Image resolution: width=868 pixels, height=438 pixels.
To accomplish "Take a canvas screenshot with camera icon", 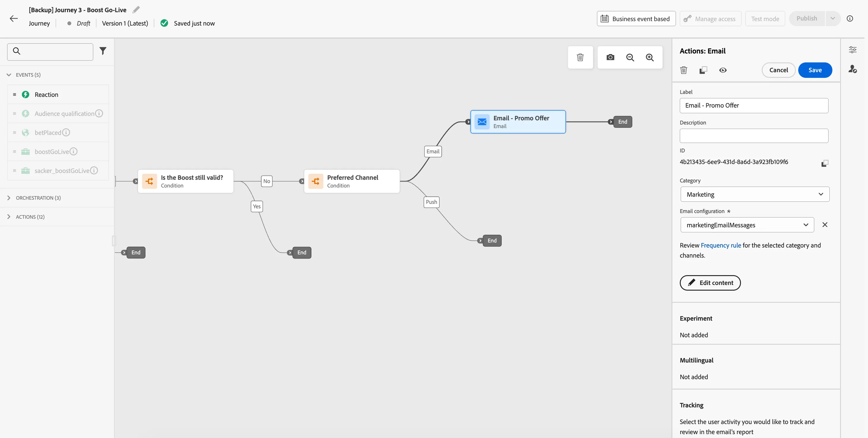I will tap(610, 57).
